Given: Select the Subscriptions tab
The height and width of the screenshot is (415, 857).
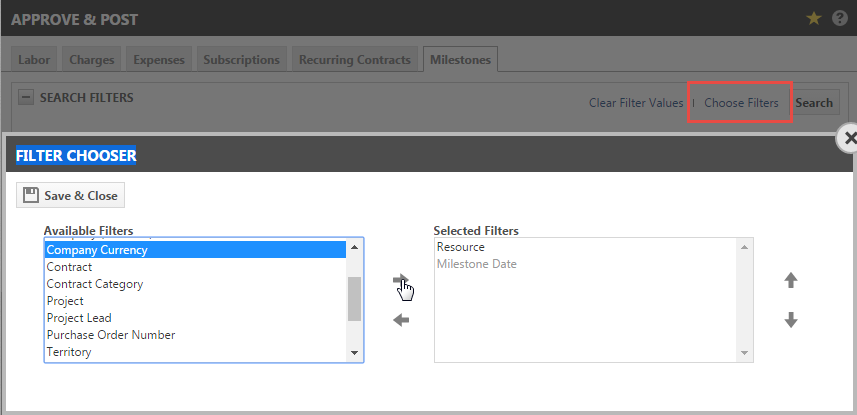Looking at the screenshot, I should (x=241, y=60).
